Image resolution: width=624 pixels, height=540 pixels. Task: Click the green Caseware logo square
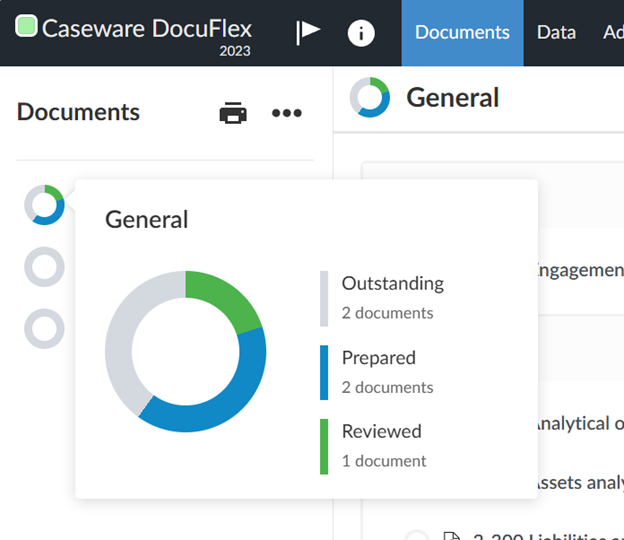click(27, 27)
